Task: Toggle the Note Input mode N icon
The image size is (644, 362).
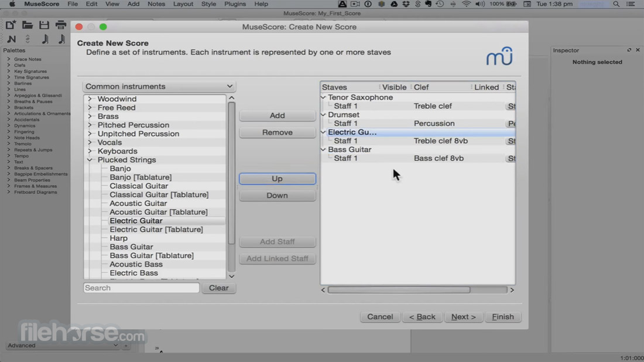Action: tap(12, 39)
